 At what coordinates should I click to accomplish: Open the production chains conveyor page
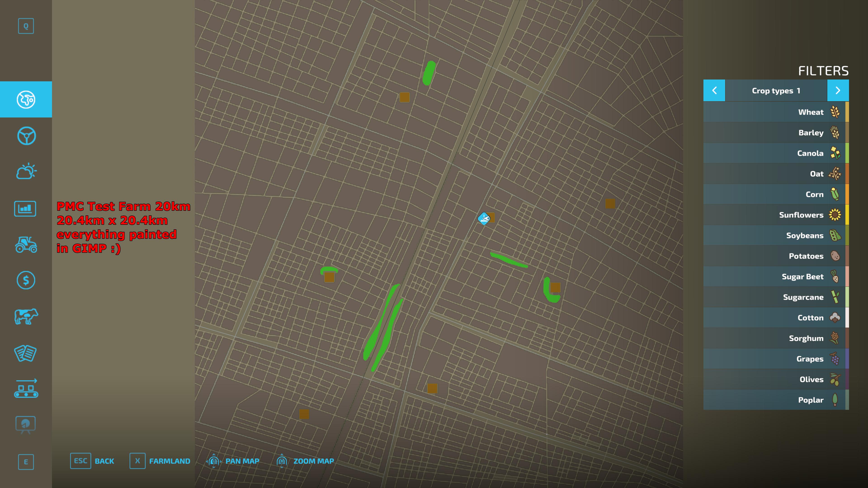26,388
